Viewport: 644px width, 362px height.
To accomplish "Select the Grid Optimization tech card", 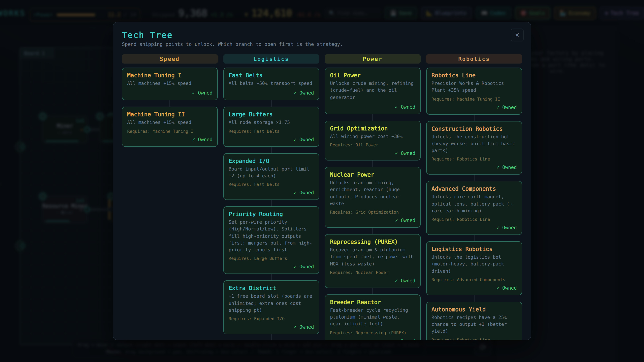I will click(x=373, y=141).
